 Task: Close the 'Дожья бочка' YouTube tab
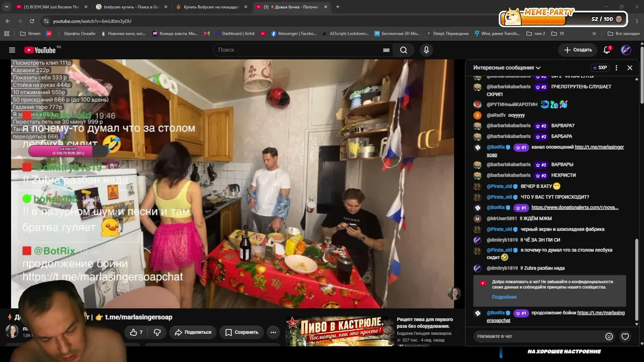[x=326, y=7]
